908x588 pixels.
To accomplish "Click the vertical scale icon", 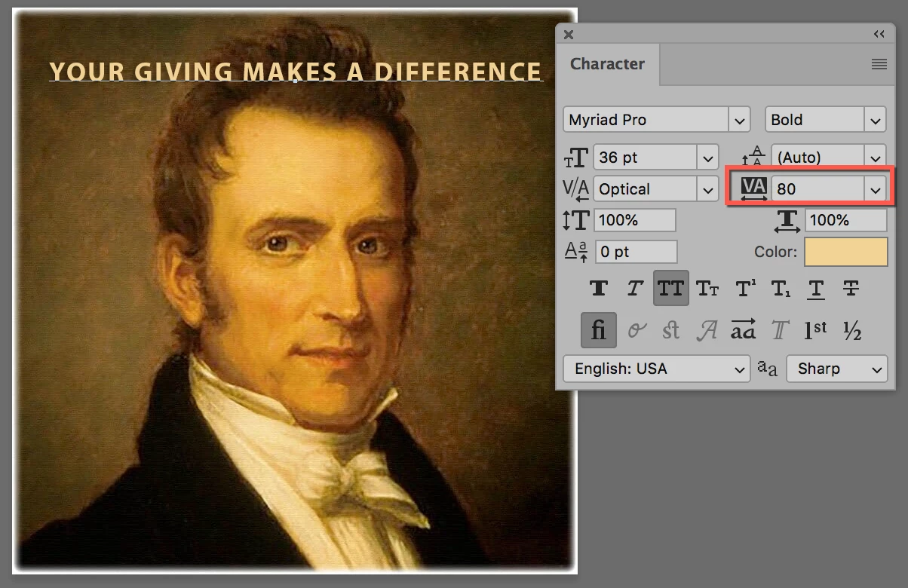I will [x=576, y=220].
